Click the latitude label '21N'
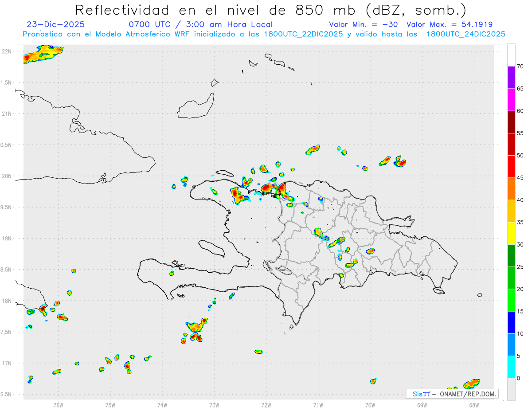This screenshot has width=532, height=411. 7,114
